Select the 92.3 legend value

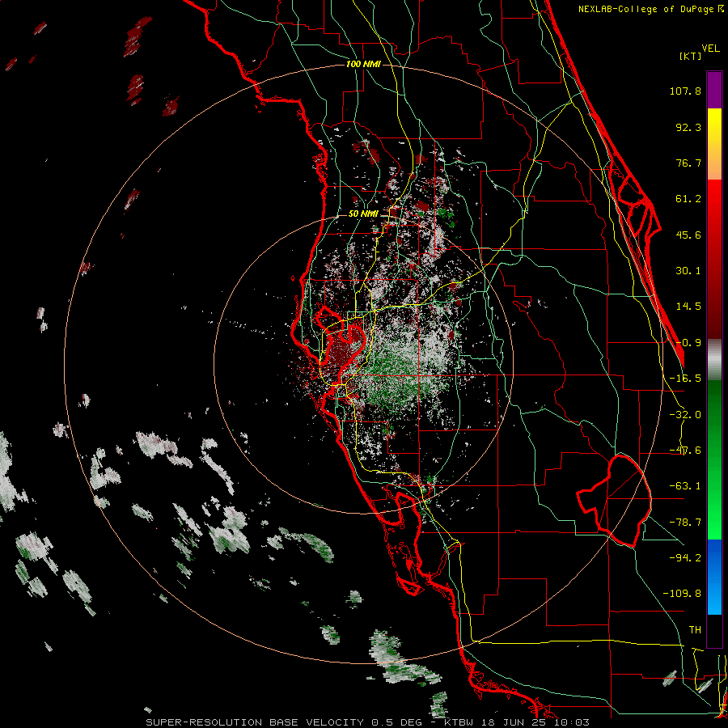[x=688, y=127]
